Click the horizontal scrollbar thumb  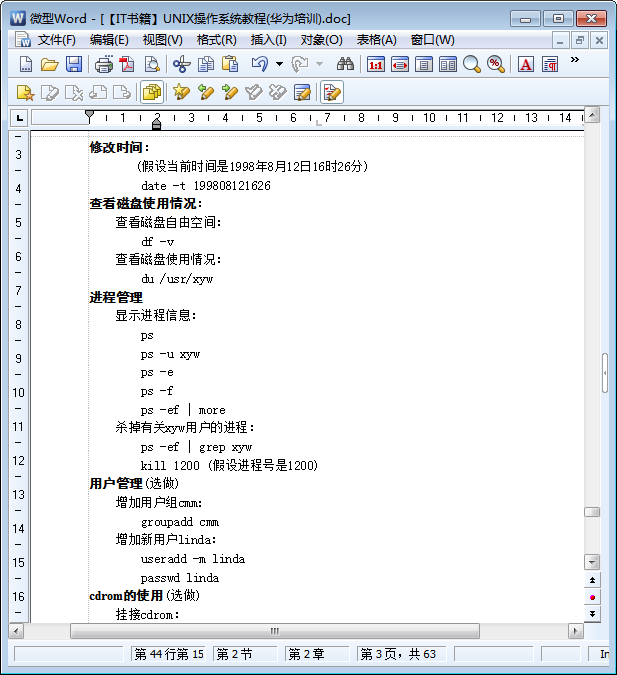coord(275,631)
